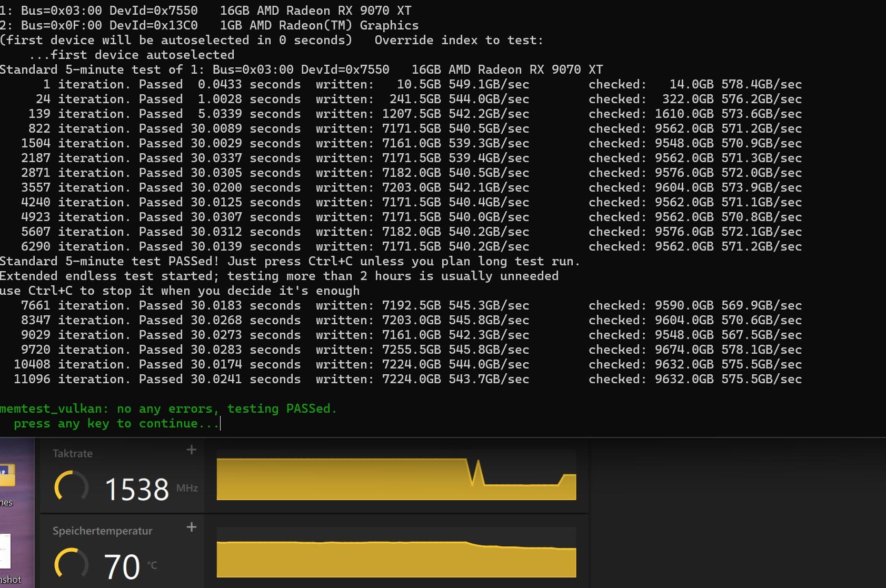Screen dimensions: 886x588
Task: Click the checked amount '1610.0GB'
Action: (x=684, y=114)
